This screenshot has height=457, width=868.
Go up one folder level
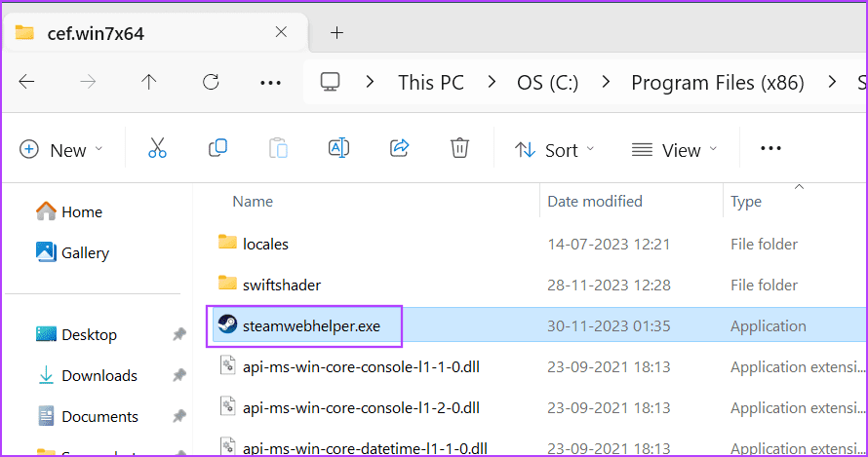tap(149, 82)
